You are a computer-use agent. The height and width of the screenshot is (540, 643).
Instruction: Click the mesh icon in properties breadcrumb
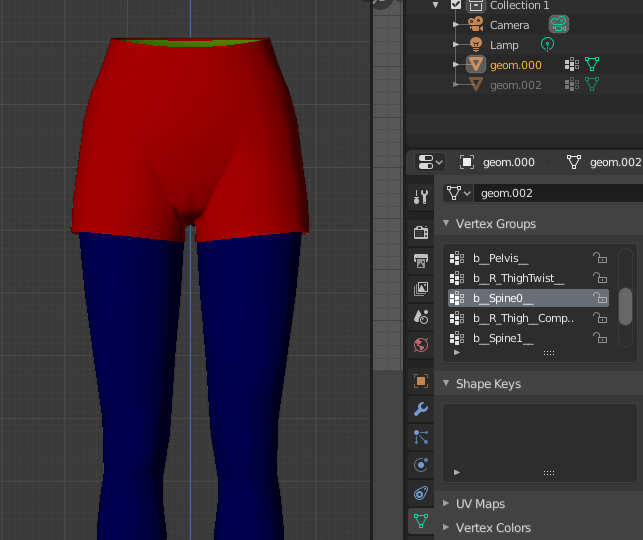pyautogui.click(x=574, y=162)
